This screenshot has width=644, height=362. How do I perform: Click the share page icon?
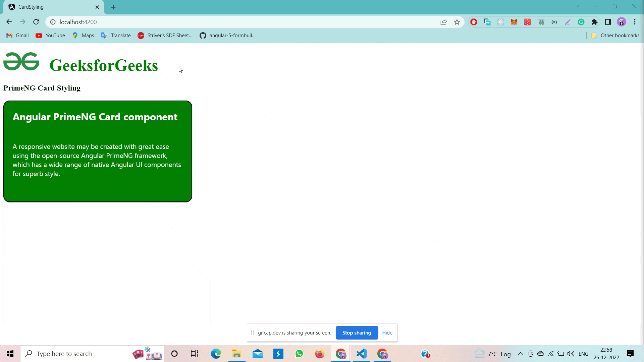point(443,22)
